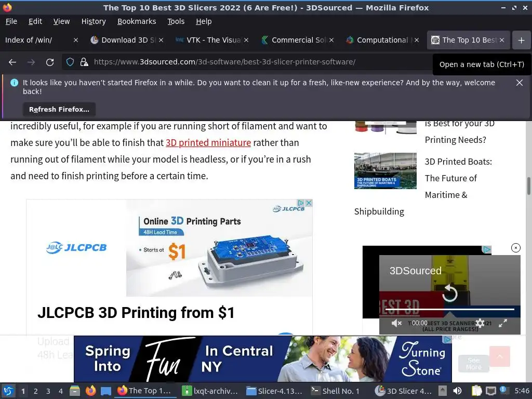Open a new tab with plus button
The height and width of the screenshot is (399, 532).
[521, 41]
